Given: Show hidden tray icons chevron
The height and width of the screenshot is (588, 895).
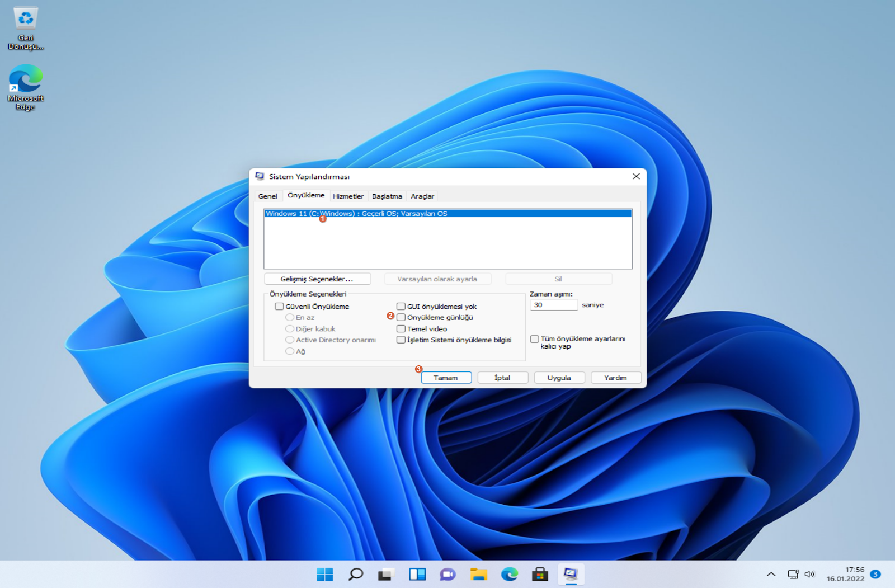Looking at the screenshot, I should click(x=771, y=574).
